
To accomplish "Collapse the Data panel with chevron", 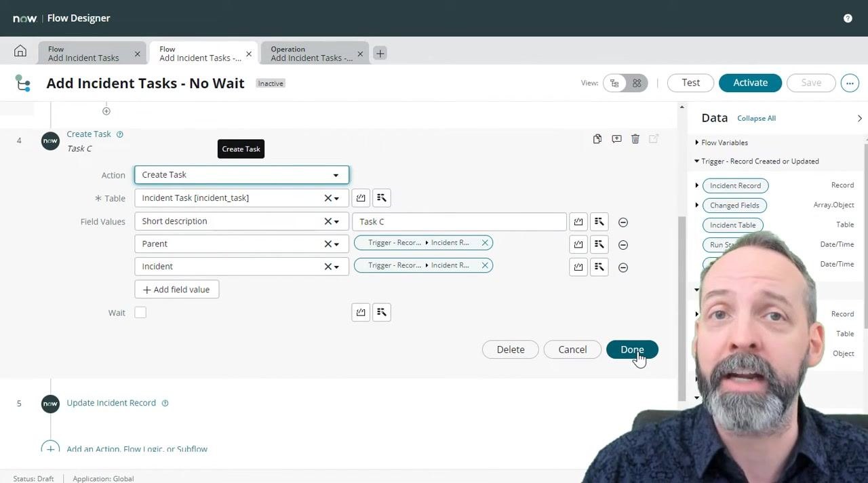I will tap(860, 119).
